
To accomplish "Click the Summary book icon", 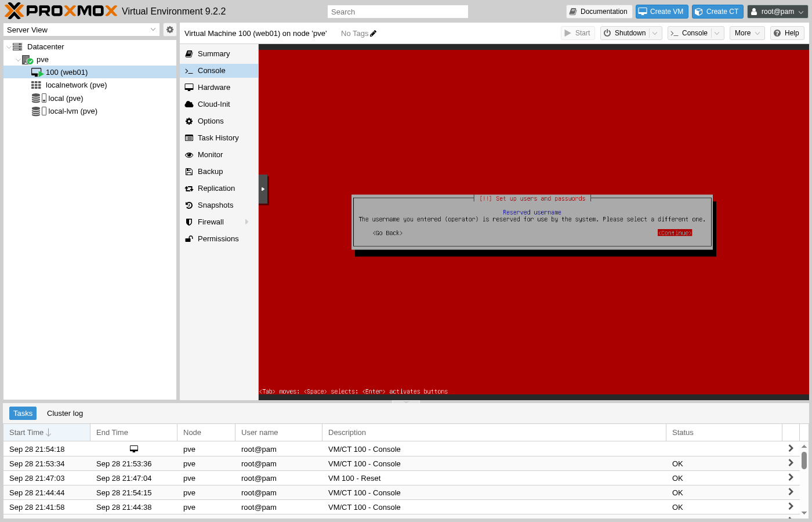I will 189,54.
